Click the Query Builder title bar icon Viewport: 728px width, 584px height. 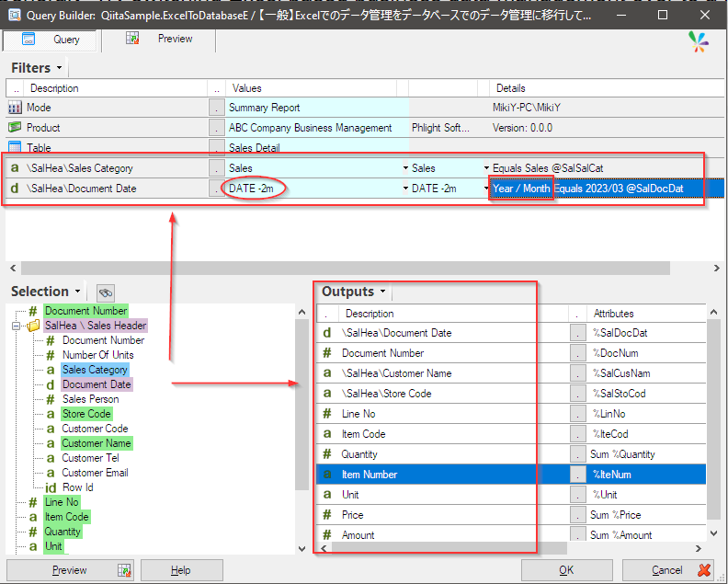click(x=15, y=15)
